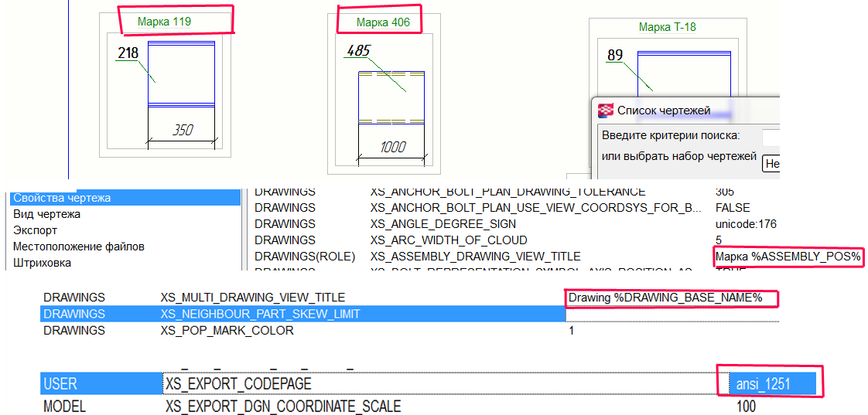Click value 5 of XS_ARC_WIDTH_OF_CLOUD
The width and height of the screenshot is (868, 415).
[719, 240]
